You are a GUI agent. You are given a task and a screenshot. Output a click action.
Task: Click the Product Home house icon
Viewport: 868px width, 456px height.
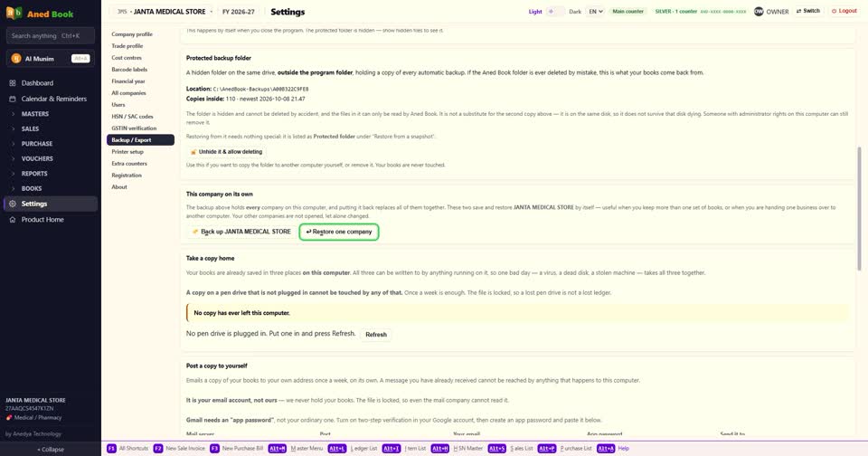(x=12, y=220)
